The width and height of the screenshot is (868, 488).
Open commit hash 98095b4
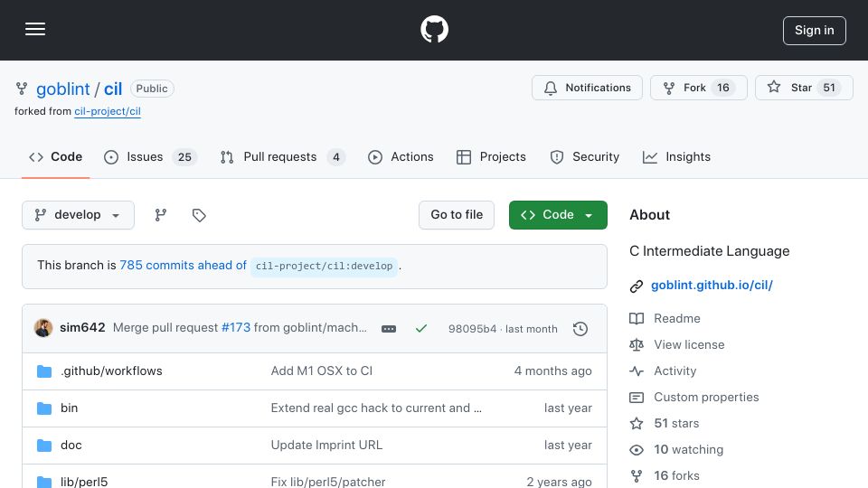[x=472, y=329]
